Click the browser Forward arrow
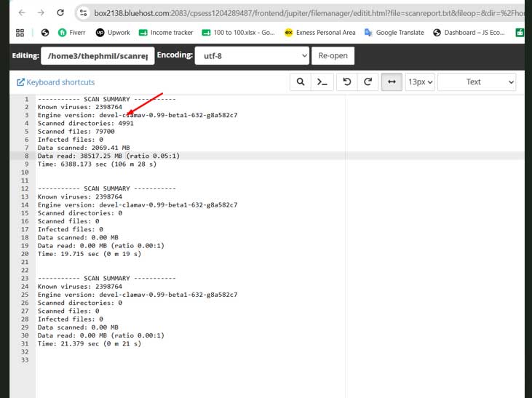This screenshot has width=532, height=398. tap(41, 13)
